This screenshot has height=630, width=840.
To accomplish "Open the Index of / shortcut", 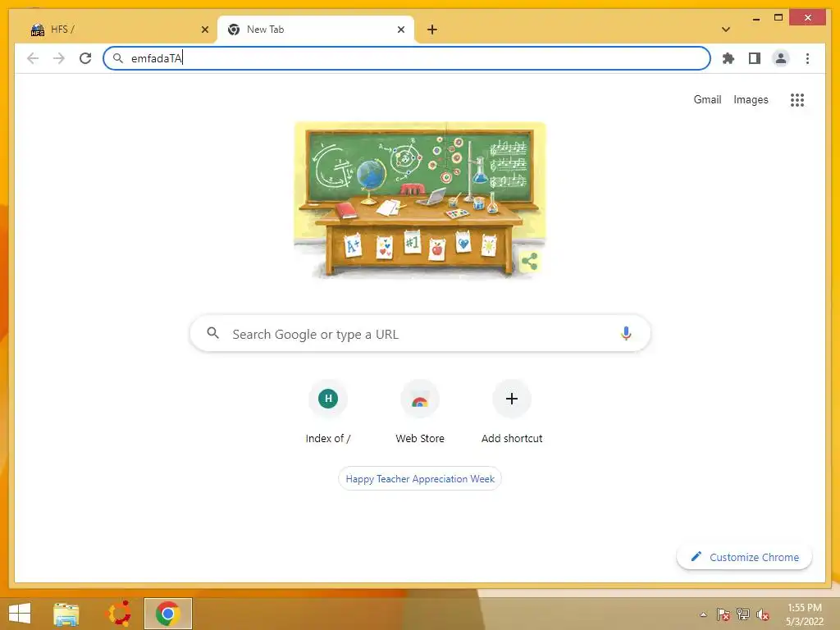I will [328, 412].
